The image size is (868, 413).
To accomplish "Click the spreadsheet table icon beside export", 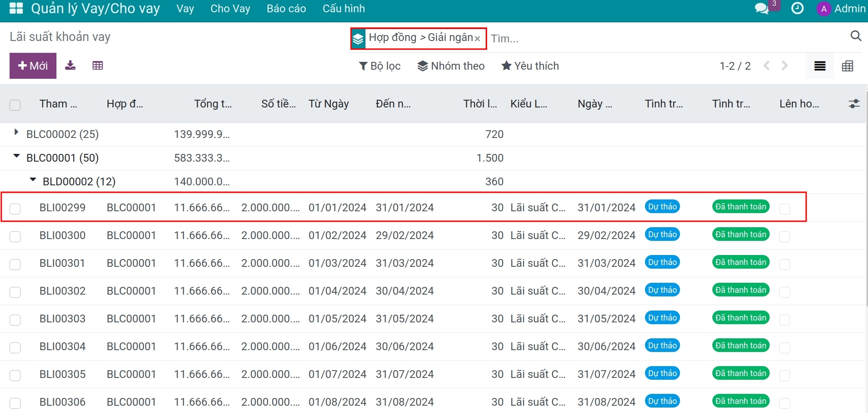I will tap(97, 66).
